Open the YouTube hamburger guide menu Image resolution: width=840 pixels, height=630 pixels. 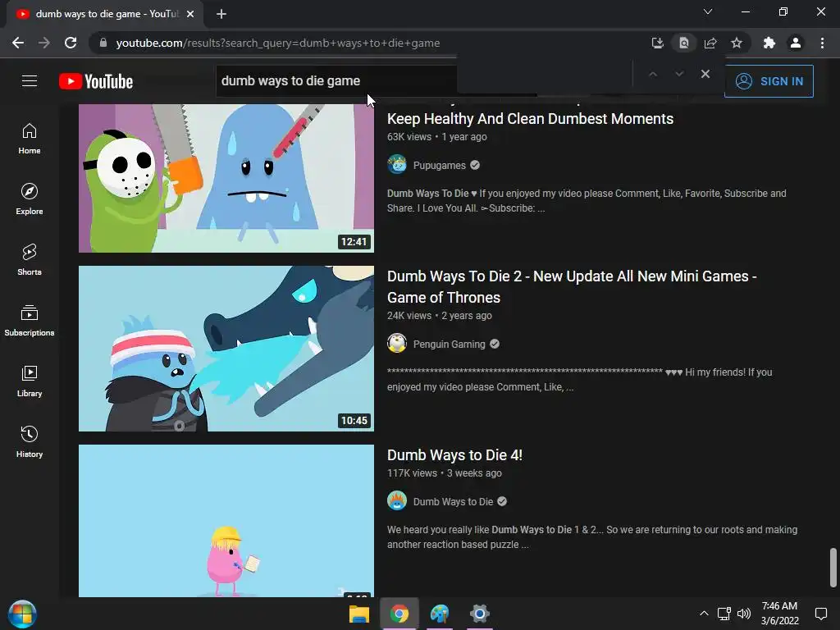tap(30, 81)
